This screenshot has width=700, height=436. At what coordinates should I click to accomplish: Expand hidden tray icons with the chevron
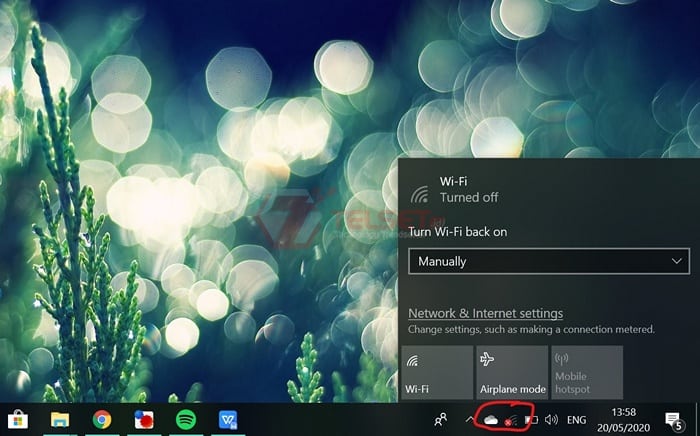coord(469,420)
